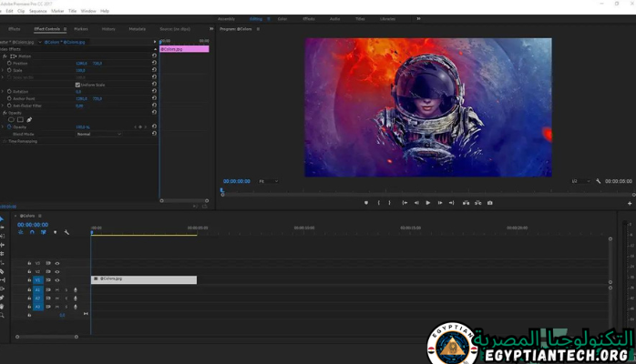Open Program monitor settings wrench
This screenshot has height=364, width=636.
coord(599,181)
